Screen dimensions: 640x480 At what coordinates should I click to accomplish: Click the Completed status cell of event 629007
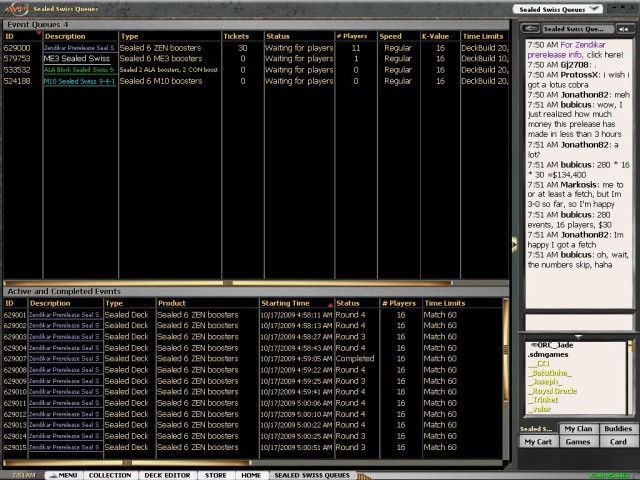(355, 359)
